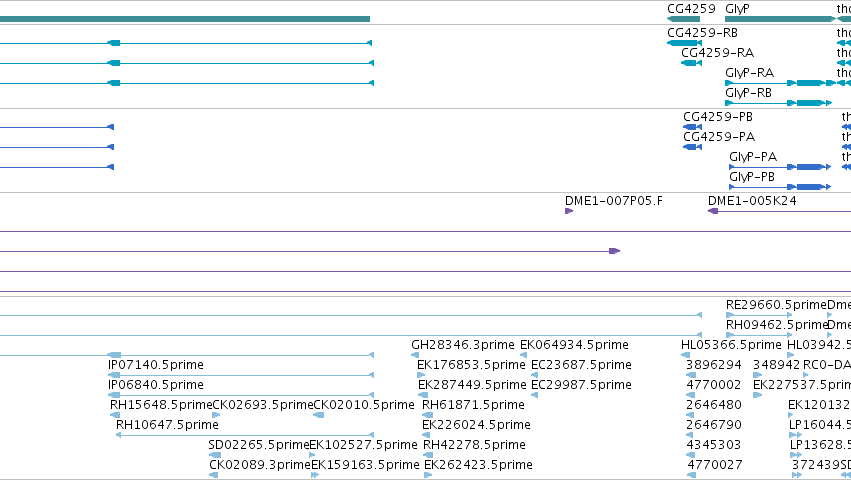This screenshot has width=851, height=480.
Task: Select the GlyP-RA transcript feature
Action: (780, 83)
